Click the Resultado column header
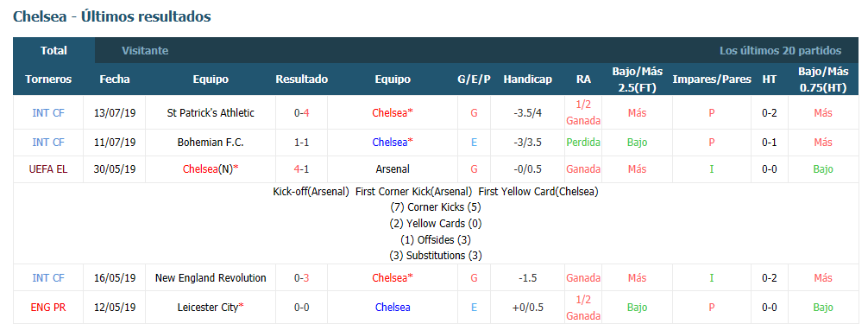This screenshot has height=324, width=868. (302, 79)
